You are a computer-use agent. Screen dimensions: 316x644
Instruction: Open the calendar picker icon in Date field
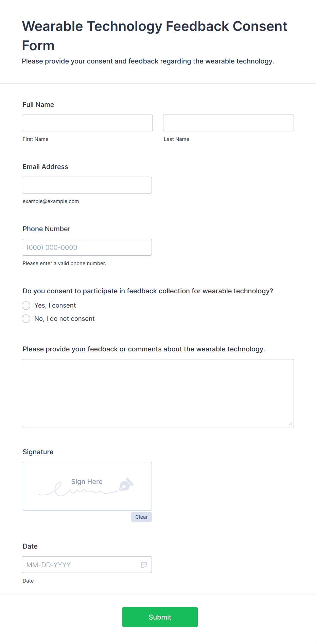[x=144, y=565]
